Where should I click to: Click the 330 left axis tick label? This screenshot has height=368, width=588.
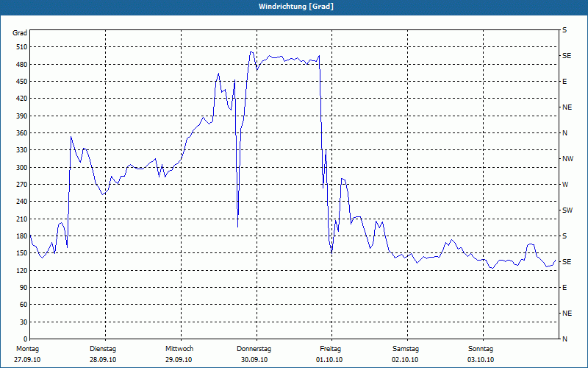tap(22, 150)
